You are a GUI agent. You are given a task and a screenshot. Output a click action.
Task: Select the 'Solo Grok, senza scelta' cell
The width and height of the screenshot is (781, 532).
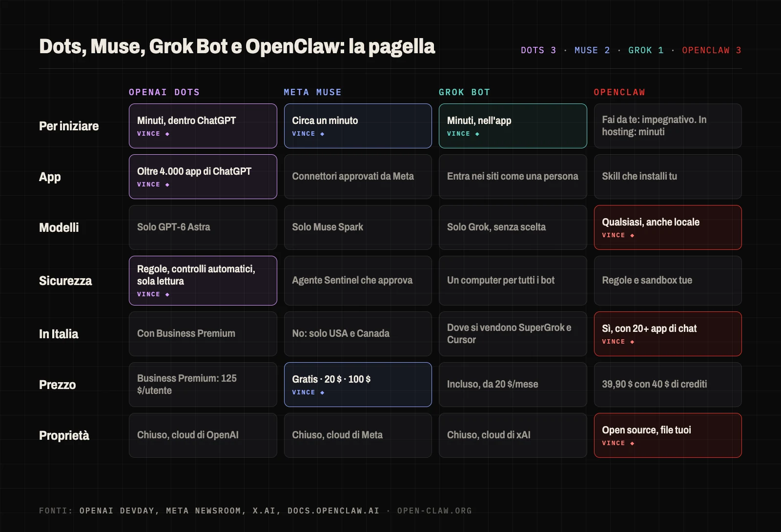(x=513, y=227)
